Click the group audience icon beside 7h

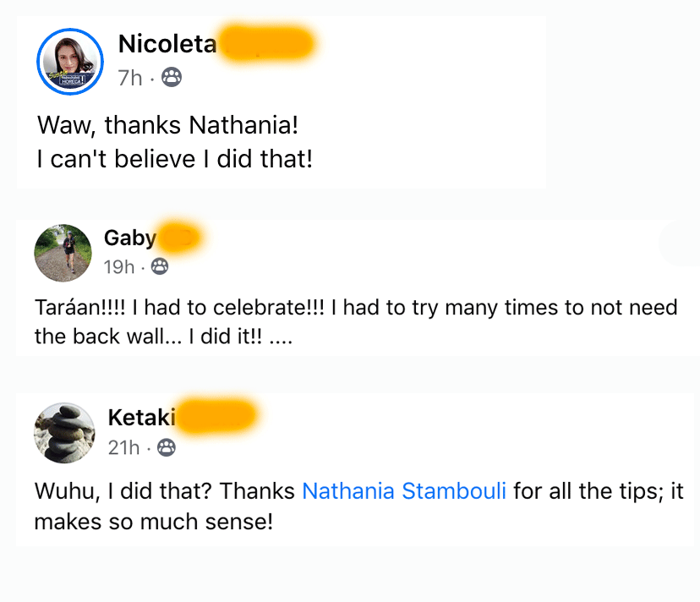pos(172,79)
